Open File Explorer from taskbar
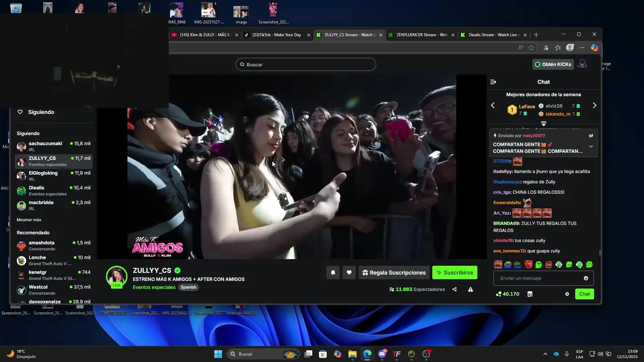 [x=352, y=354]
